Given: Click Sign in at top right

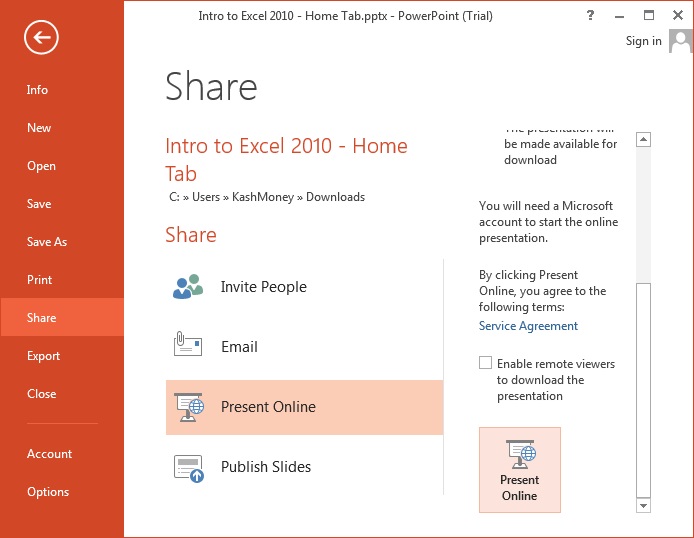Looking at the screenshot, I should tap(644, 41).
